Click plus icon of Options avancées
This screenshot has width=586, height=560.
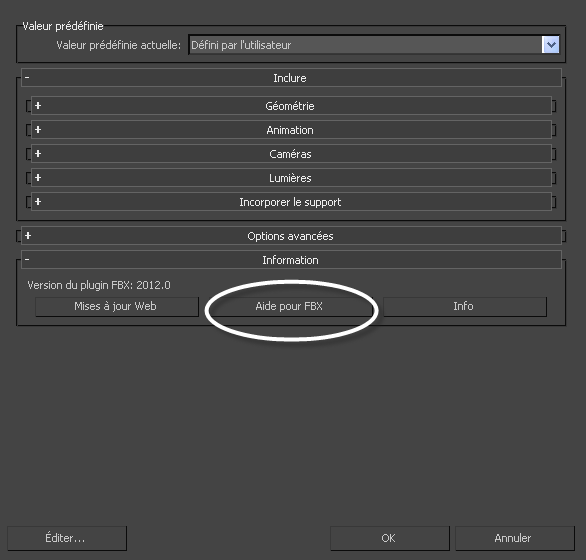pyautogui.click(x=28, y=236)
